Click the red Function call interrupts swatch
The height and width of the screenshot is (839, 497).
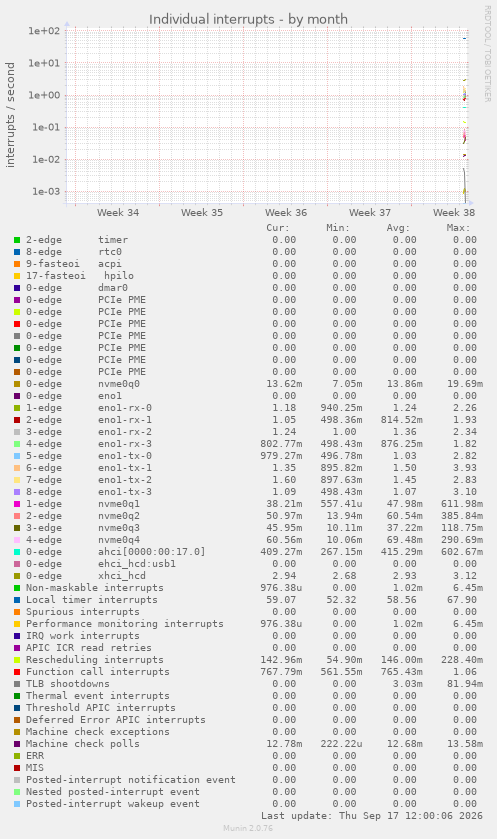[17, 672]
